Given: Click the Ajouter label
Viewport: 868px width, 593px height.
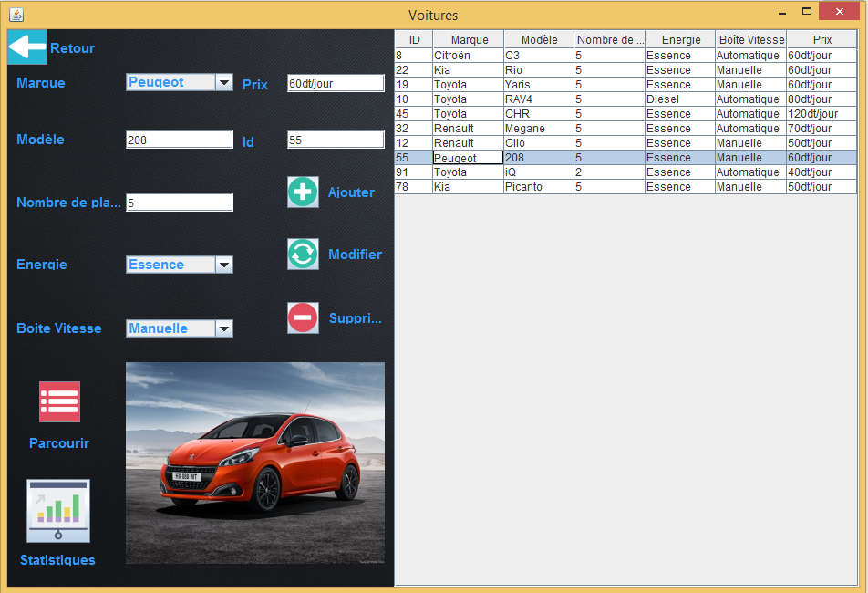Looking at the screenshot, I should coord(352,192).
